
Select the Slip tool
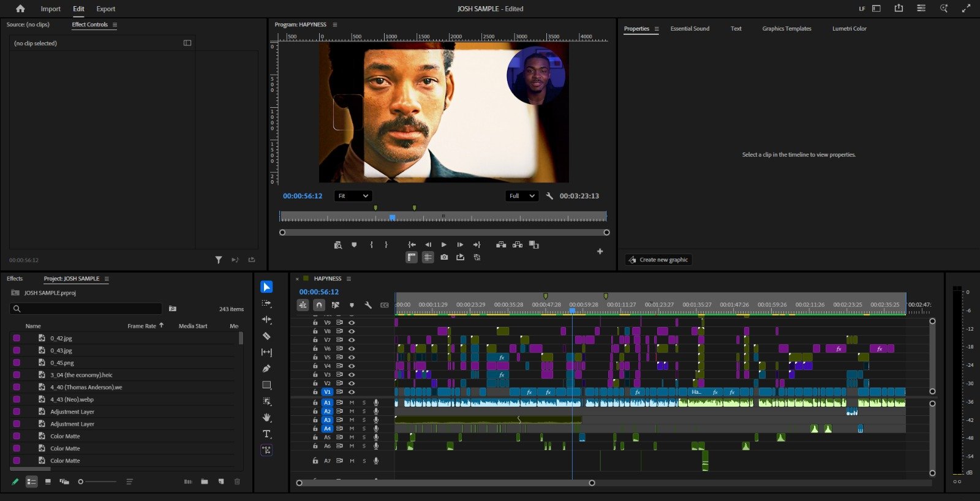click(266, 352)
